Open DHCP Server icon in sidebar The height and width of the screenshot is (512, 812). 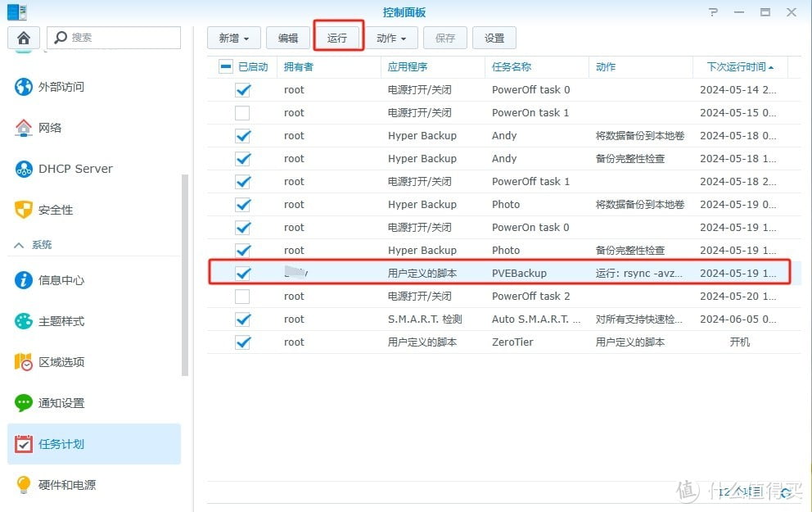[x=24, y=169]
